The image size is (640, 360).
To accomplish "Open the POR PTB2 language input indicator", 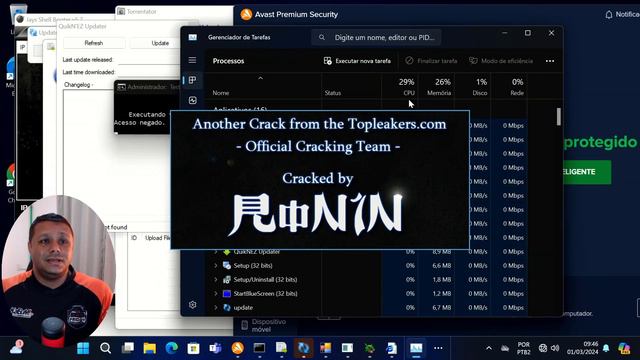I will 524,348.
